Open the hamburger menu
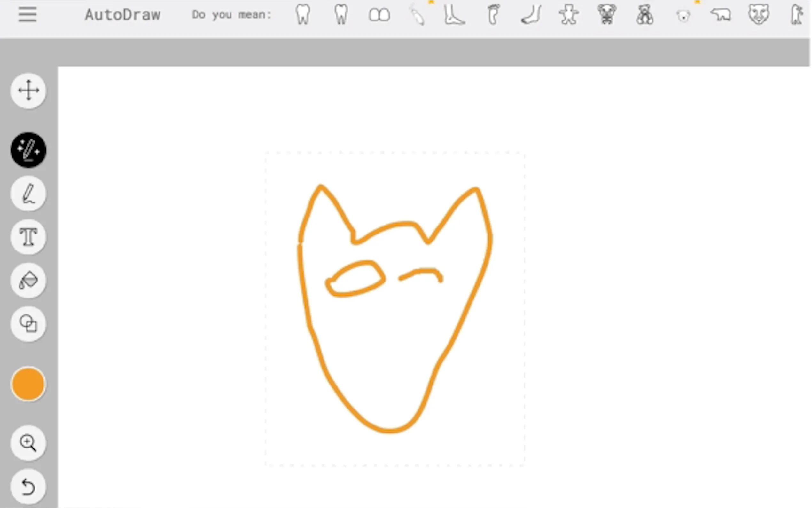 pos(27,15)
